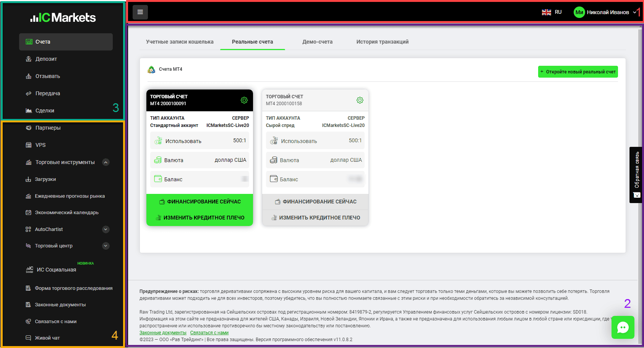Viewport: 644px width, 348px height.
Task: Click the Законные документы sidebar icon
Action: 28,304
